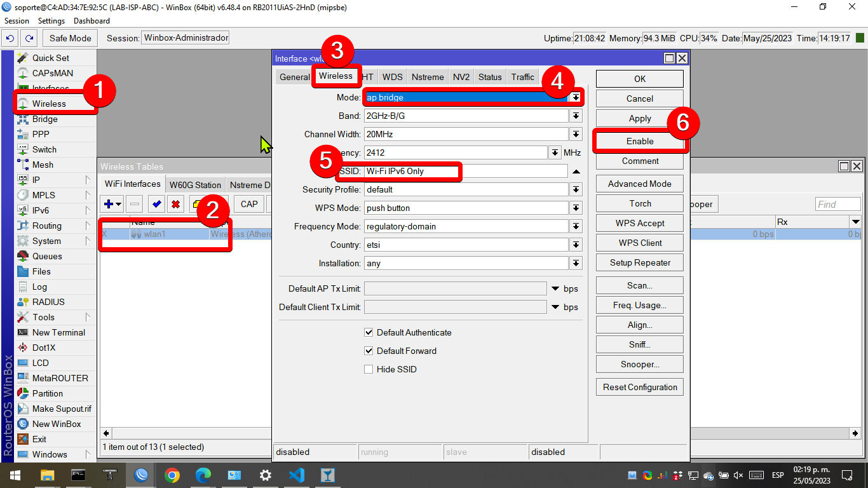The image size is (868, 488).
Task: Click the Undo arrow in the toolbar
Action: [11, 37]
